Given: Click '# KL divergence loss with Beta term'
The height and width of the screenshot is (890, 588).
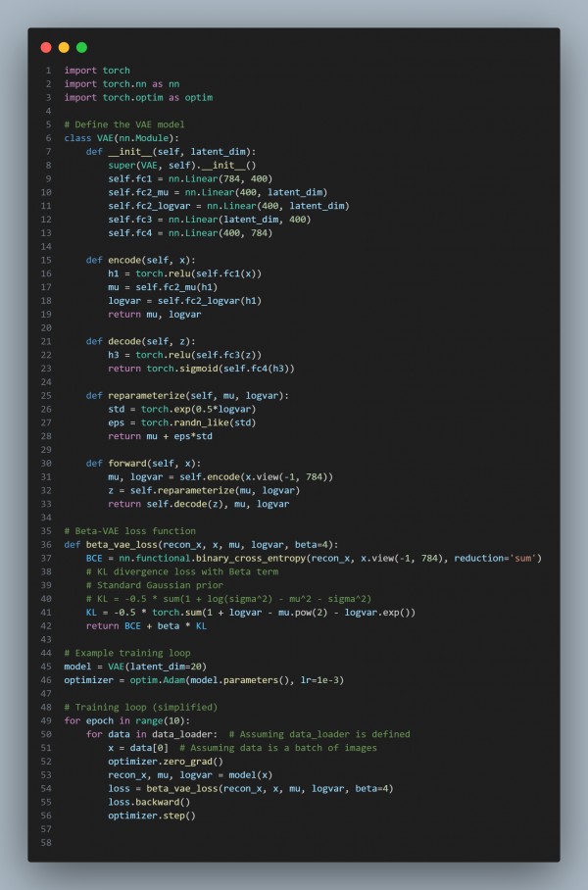Looking at the screenshot, I should (x=182, y=571).
